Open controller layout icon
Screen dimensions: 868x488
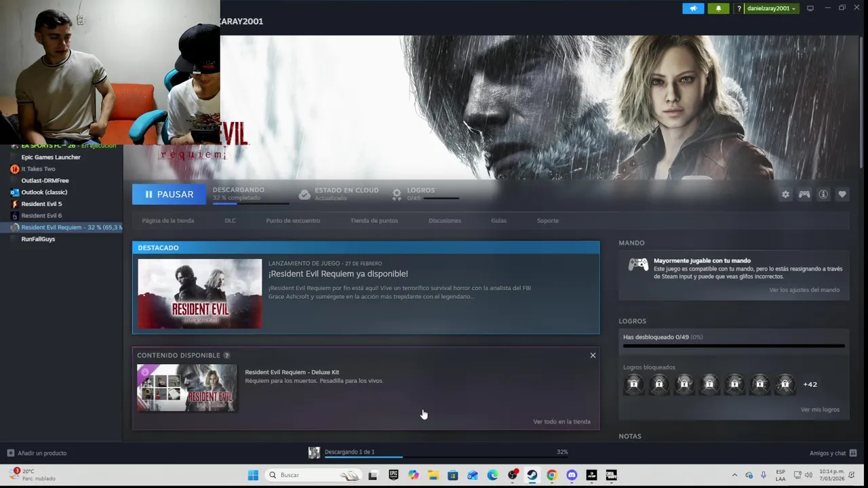[804, 195]
